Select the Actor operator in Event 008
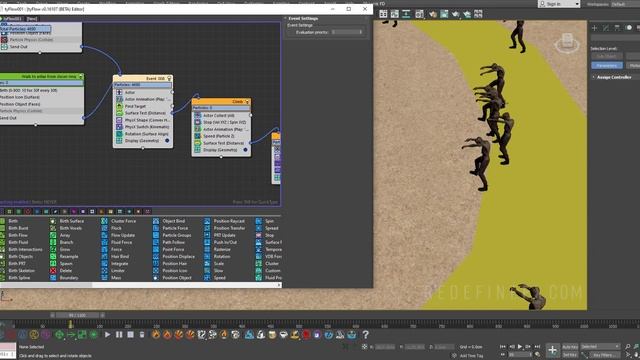This screenshot has height=360, width=640. click(x=142, y=92)
